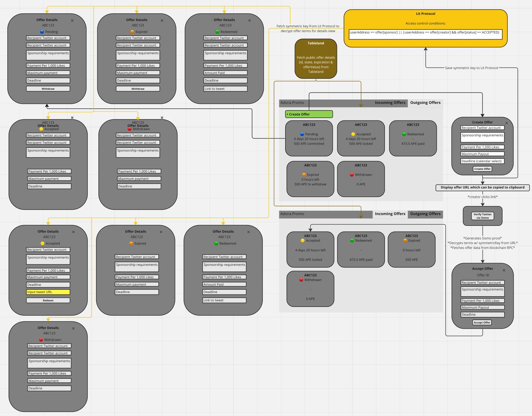Image resolution: width=532 pixels, height=416 pixels.
Task: Click Deadline field in the Accept Offer card
Action: click(x=482, y=315)
